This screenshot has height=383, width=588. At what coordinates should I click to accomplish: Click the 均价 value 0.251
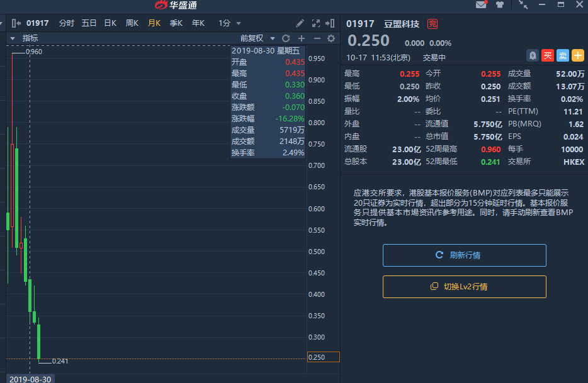pos(490,99)
